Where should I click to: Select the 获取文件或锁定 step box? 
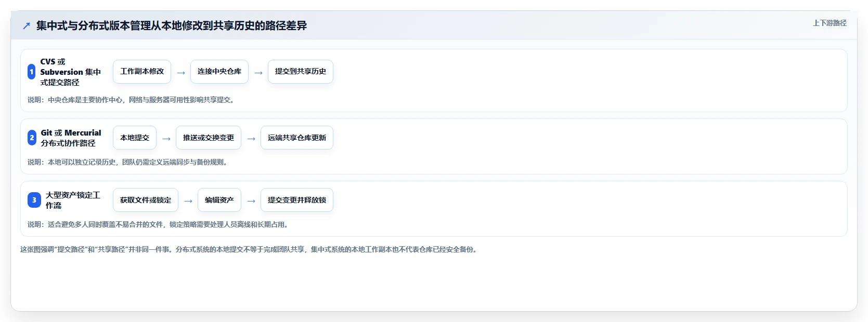pos(146,200)
